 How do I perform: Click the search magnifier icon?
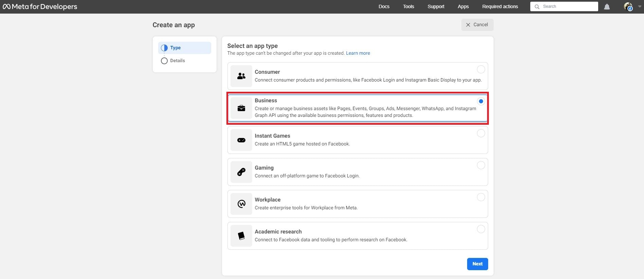[x=537, y=6]
